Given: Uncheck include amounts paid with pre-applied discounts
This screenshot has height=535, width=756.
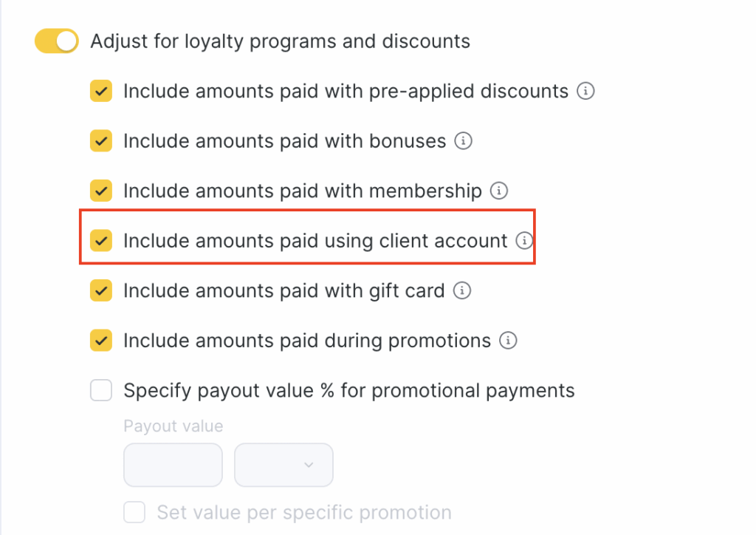Looking at the screenshot, I should [101, 92].
